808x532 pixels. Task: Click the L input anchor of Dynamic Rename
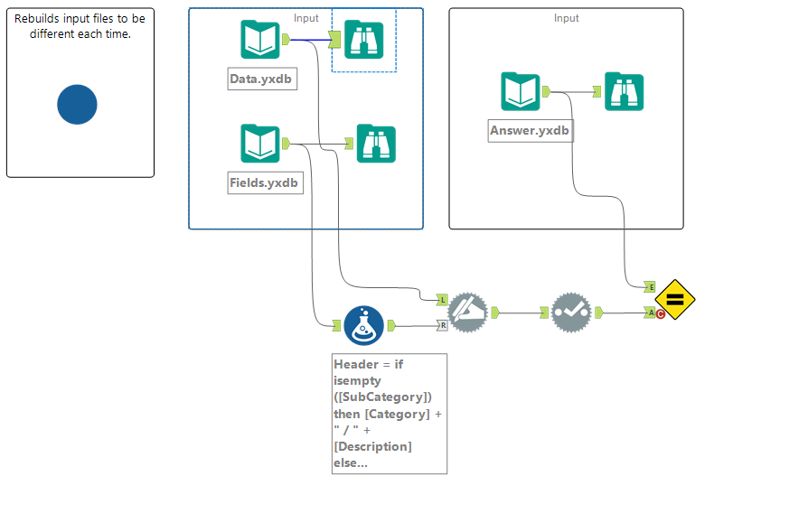442,300
